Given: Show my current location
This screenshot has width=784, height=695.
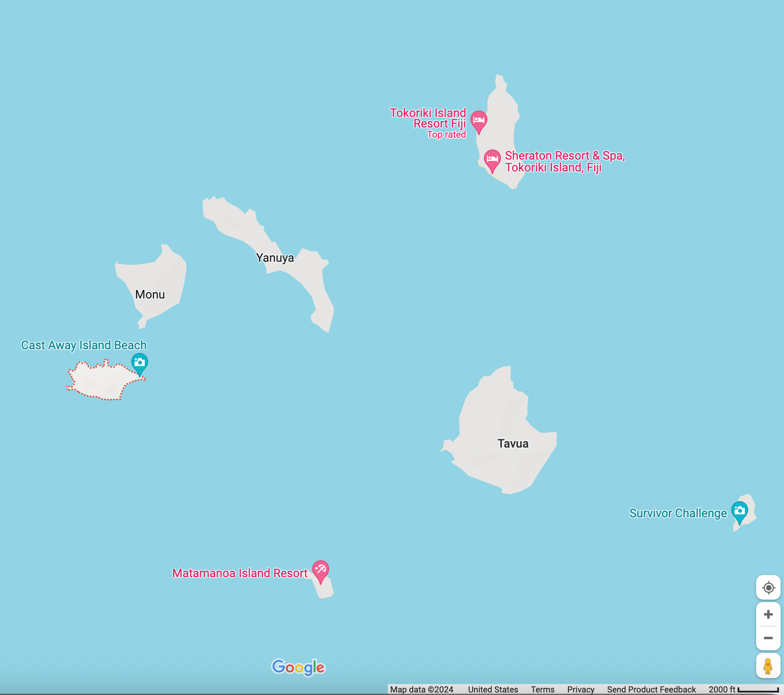Looking at the screenshot, I should pyautogui.click(x=768, y=587).
